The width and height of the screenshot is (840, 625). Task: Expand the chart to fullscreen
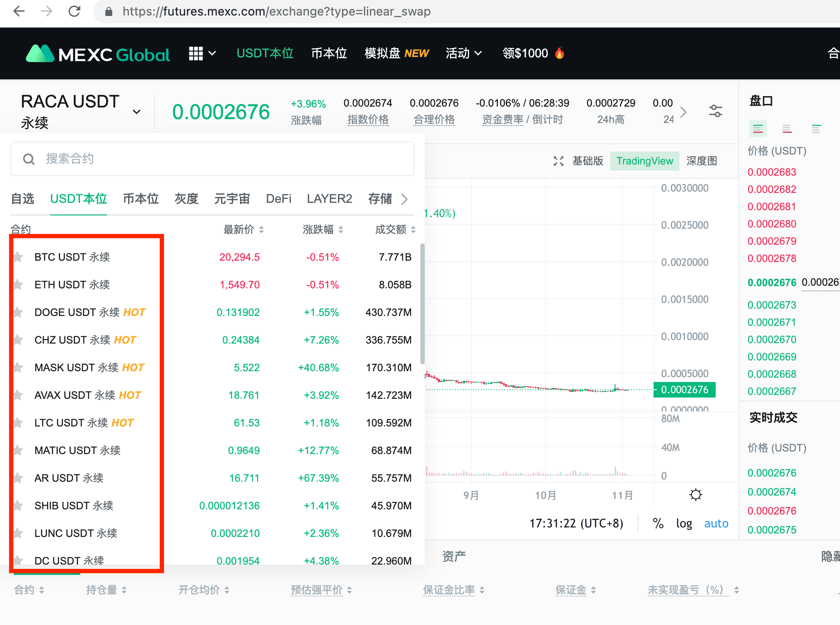pos(558,161)
